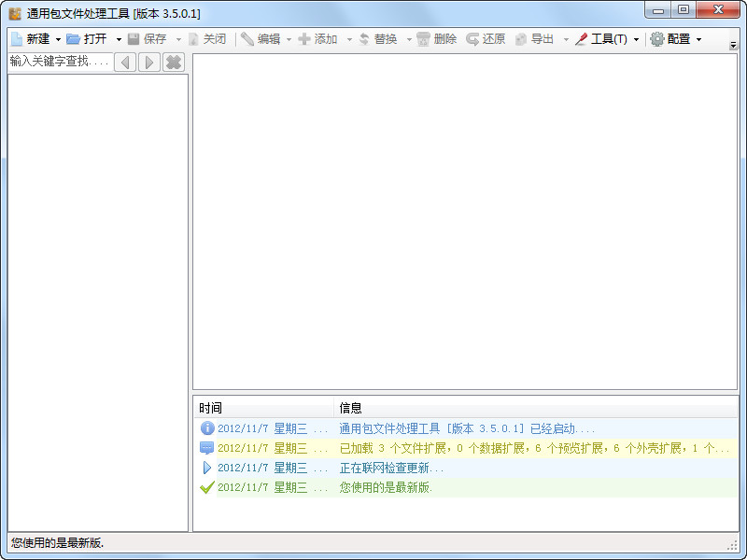Click the 信息 column header
The width and height of the screenshot is (747, 560).
coord(535,408)
